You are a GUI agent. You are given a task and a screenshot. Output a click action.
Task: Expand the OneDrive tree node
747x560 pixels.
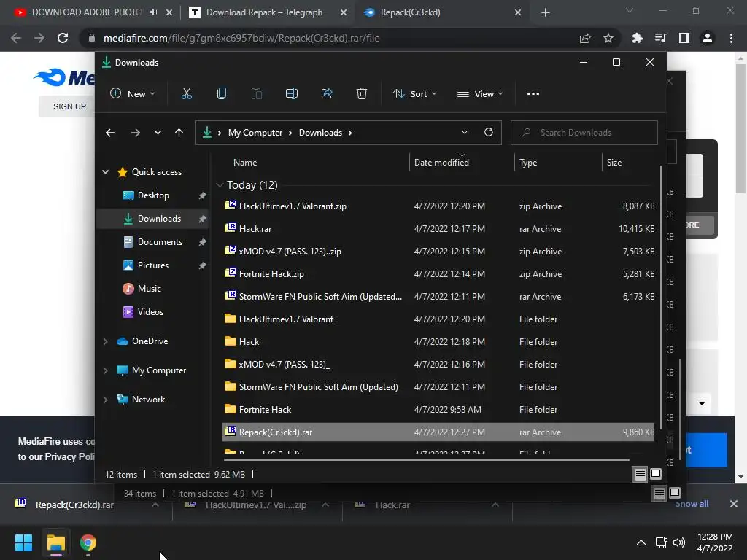pos(105,341)
